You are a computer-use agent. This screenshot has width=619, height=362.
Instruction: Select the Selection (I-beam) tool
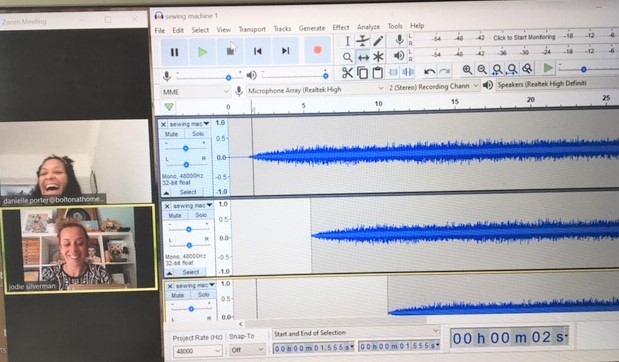pos(347,41)
